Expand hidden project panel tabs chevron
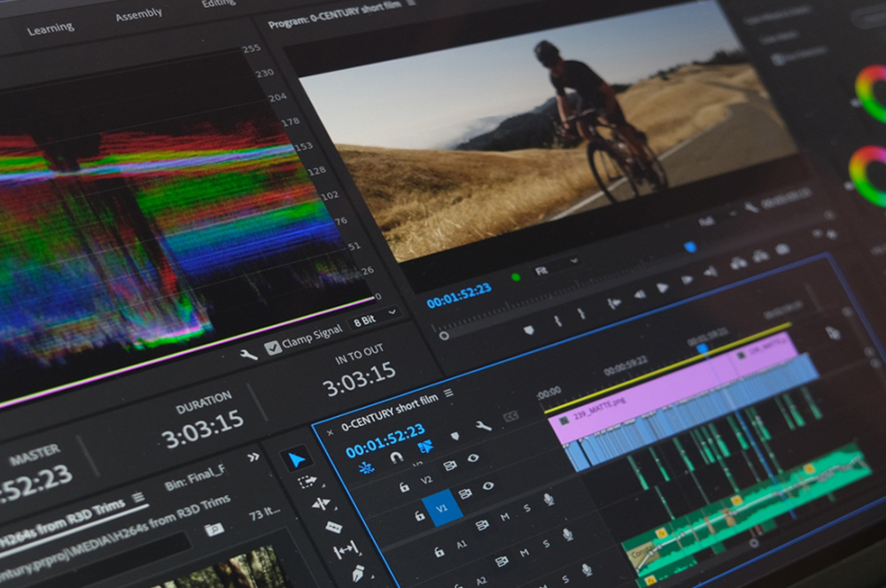The height and width of the screenshot is (588, 886). 253,457
